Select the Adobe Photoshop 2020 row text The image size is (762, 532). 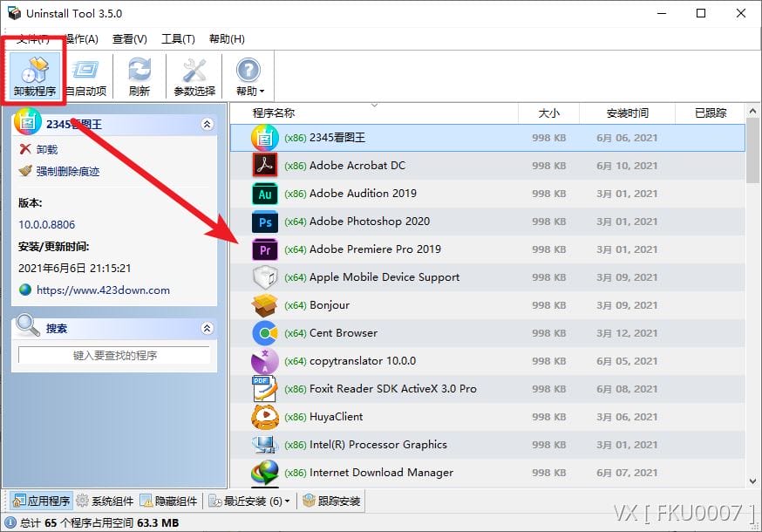point(370,222)
